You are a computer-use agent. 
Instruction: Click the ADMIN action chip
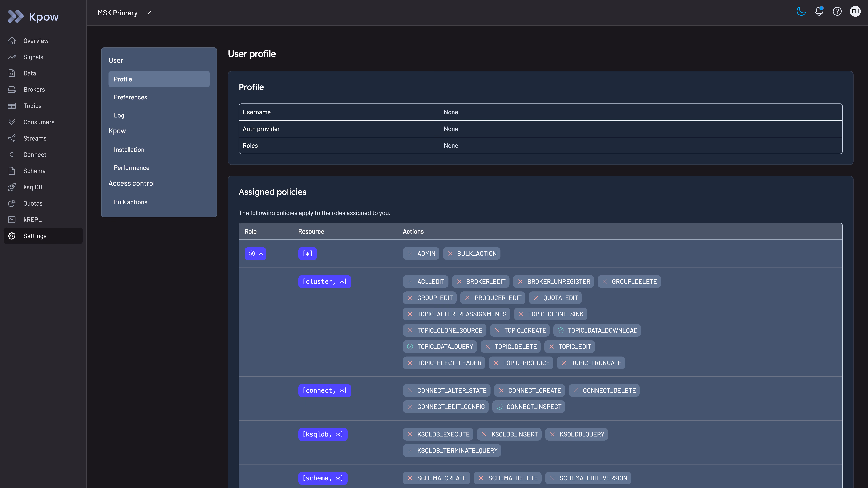[x=421, y=254]
